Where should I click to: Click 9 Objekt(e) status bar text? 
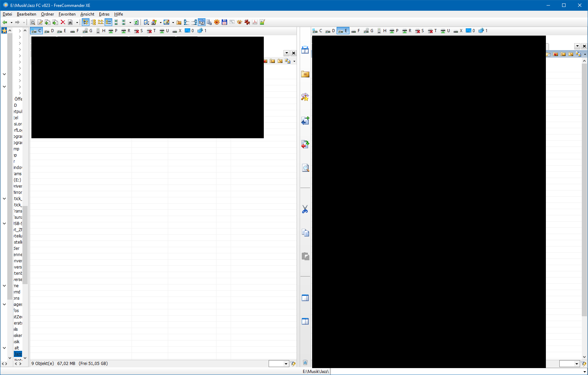[43, 364]
